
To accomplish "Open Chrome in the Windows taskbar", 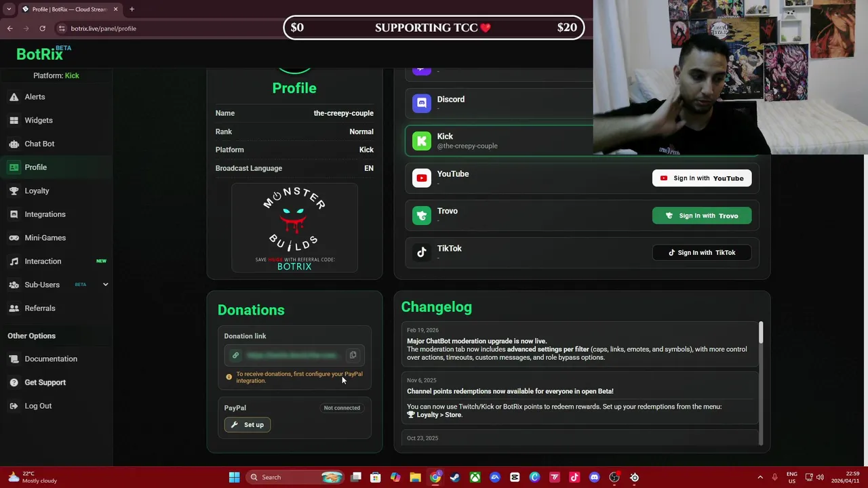I will pyautogui.click(x=435, y=477).
